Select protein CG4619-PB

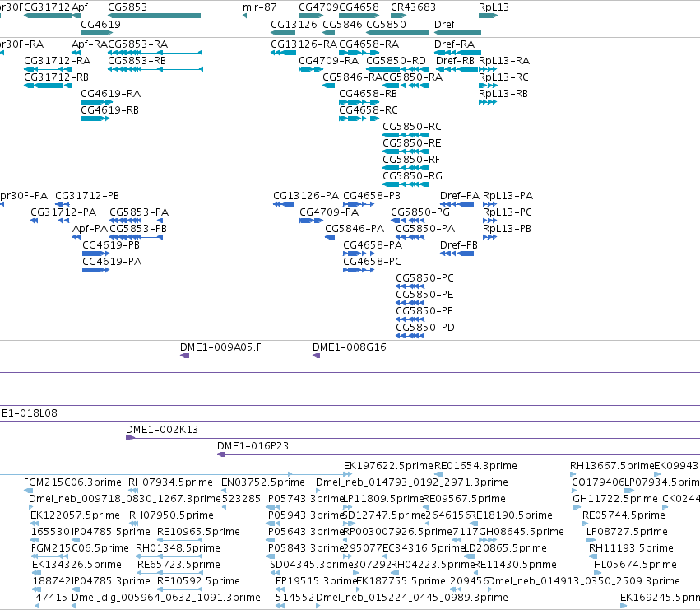pyautogui.click(x=111, y=245)
